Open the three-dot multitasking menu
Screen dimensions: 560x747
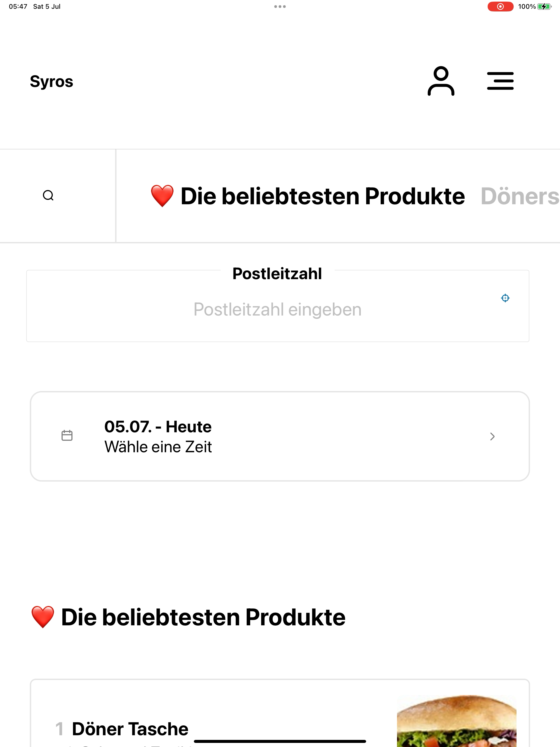pos(280,6)
